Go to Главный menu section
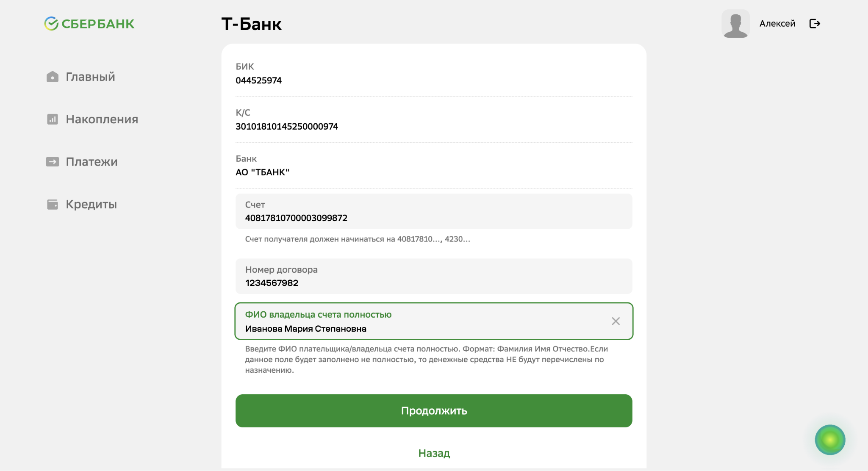 tap(90, 77)
